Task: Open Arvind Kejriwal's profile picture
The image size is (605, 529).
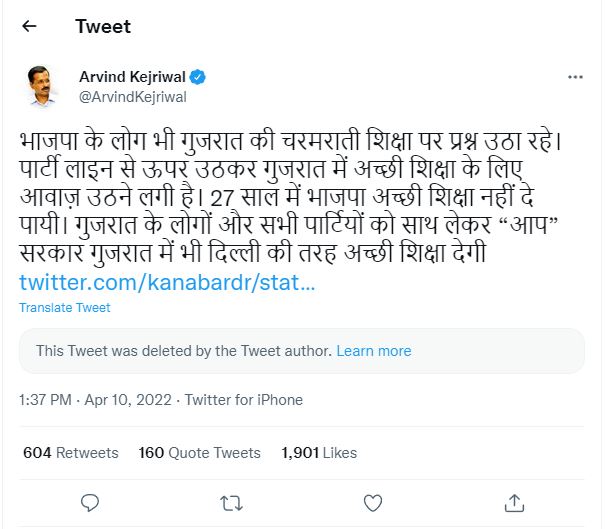Action: (x=42, y=87)
